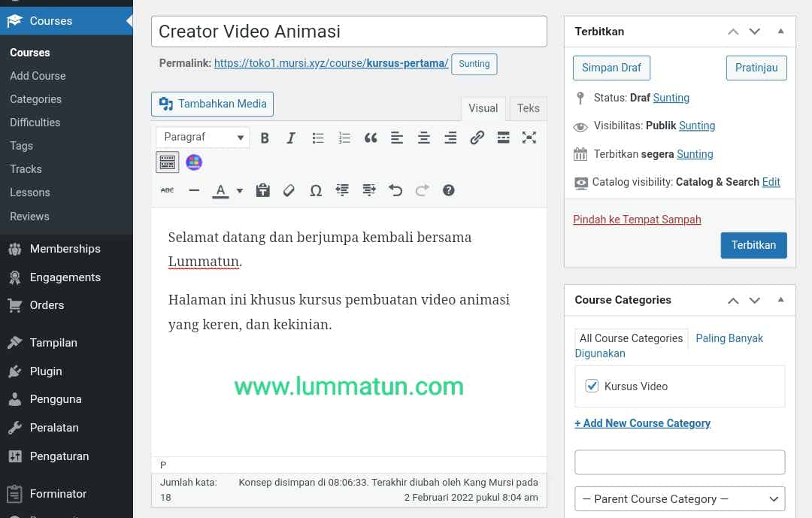
Task: Insert a blockquote in the editor
Action: pos(370,138)
